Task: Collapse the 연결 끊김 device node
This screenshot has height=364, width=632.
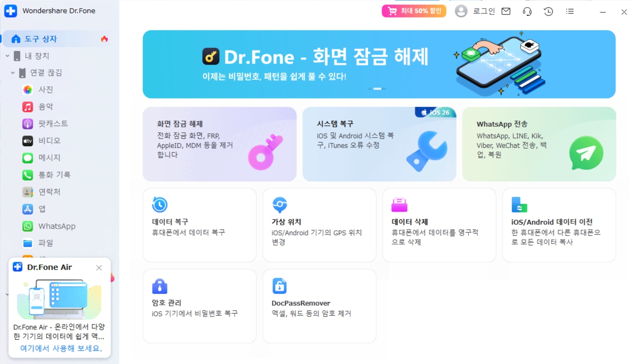Action: 13,73
